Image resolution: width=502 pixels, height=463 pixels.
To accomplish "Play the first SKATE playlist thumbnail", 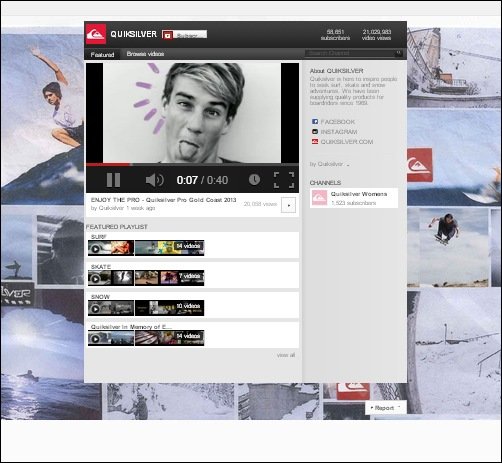I will click(x=111, y=278).
